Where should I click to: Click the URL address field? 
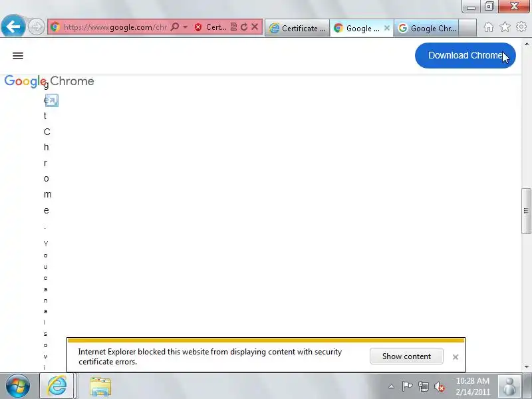114,27
